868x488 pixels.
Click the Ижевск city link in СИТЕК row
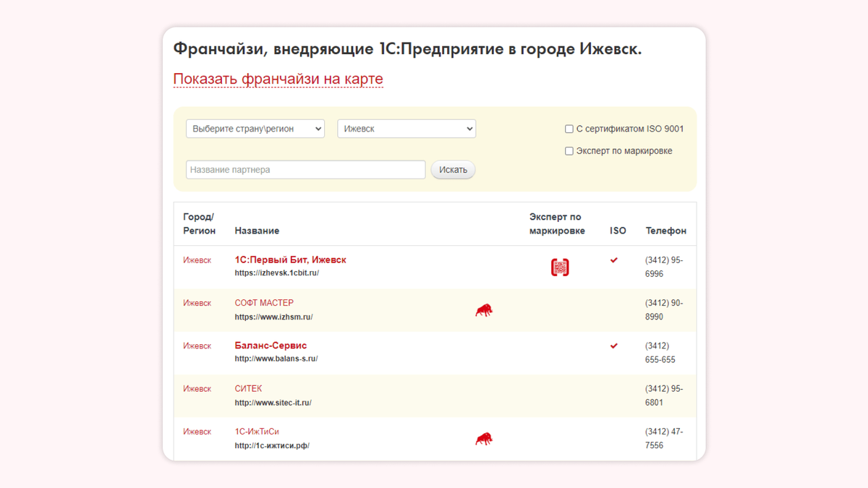[197, 389]
